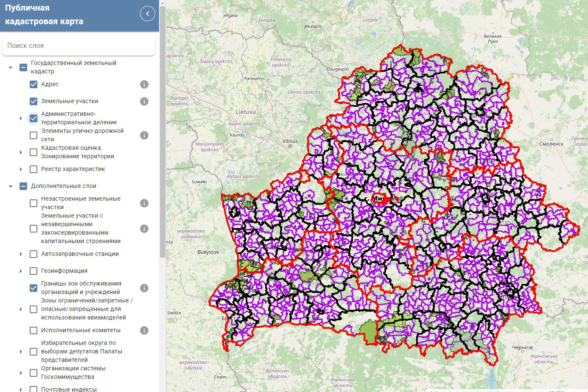Image resolution: width=588 pixels, height=392 pixels.
Task: Collapse Государственный земельный кадастр group
Action: coord(11,67)
